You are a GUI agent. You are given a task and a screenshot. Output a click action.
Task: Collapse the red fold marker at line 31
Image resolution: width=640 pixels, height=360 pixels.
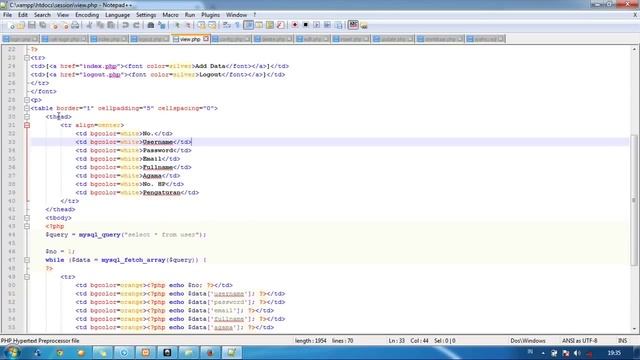point(27,125)
